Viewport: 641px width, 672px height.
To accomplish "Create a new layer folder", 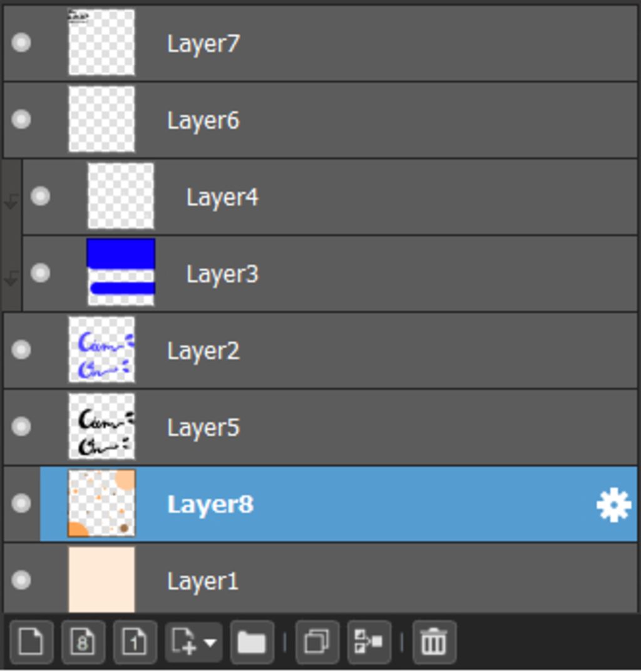I will point(252,641).
